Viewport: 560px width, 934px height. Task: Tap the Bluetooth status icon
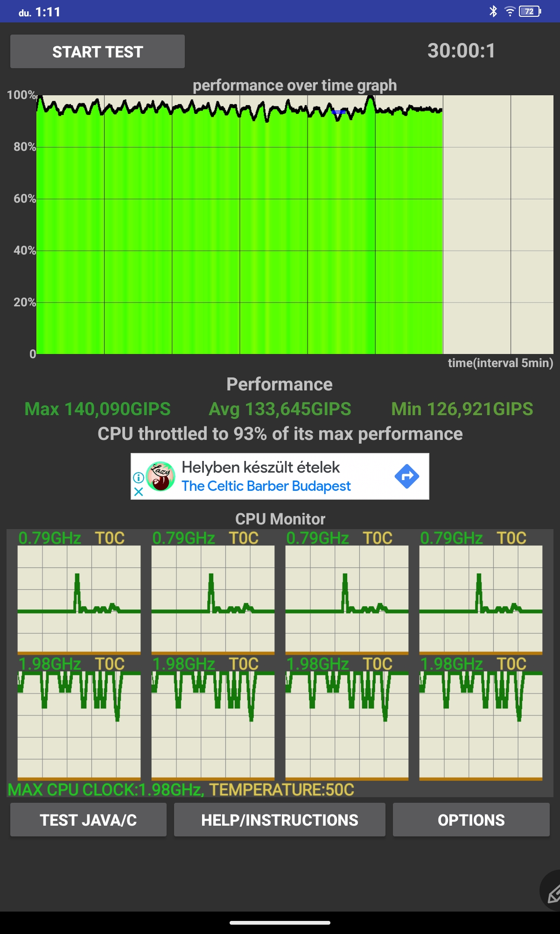493,11
